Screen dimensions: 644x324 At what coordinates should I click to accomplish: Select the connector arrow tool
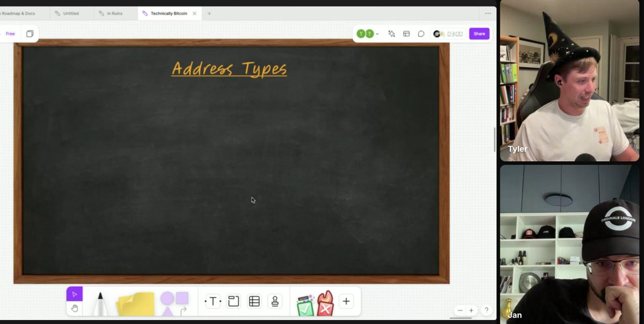pyautogui.click(x=184, y=311)
